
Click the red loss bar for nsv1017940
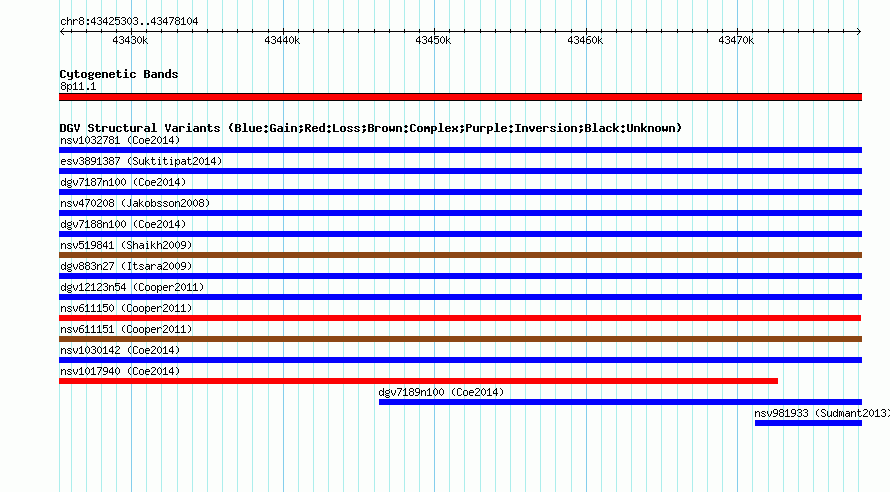pos(418,381)
